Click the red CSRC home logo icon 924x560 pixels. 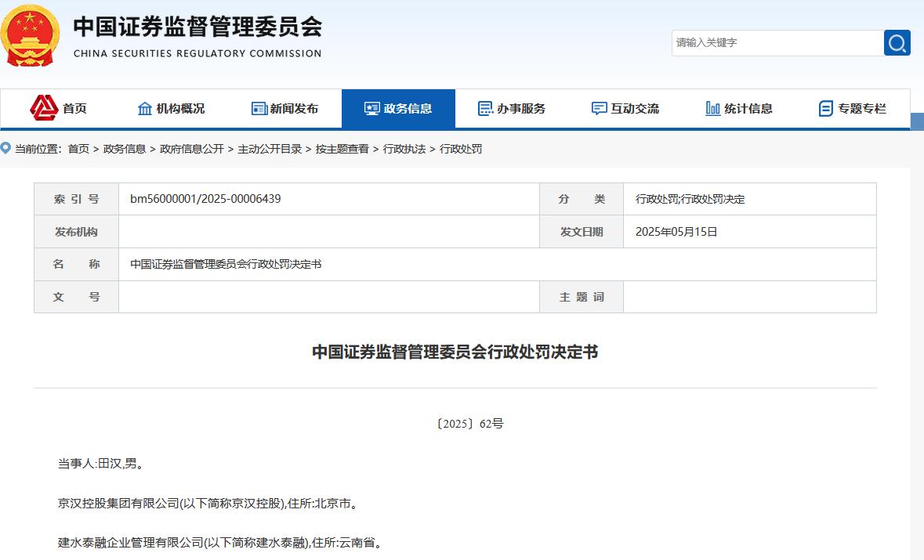coord(44,108)
